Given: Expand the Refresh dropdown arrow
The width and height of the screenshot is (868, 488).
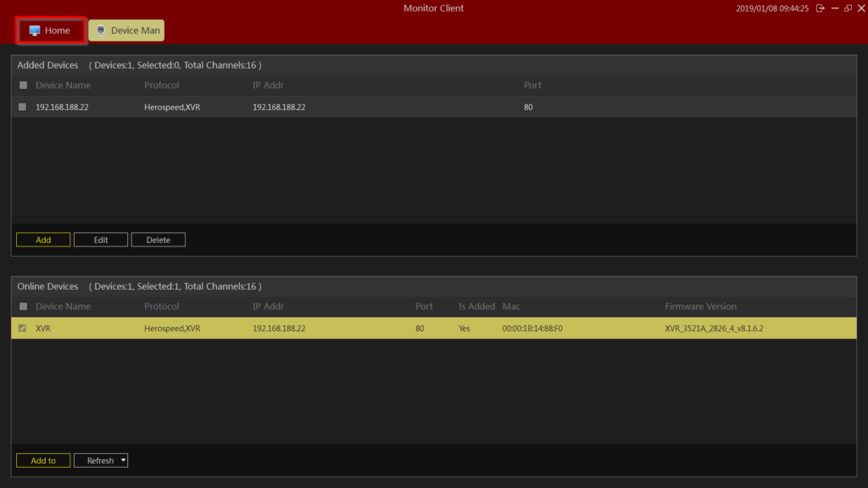Looking at the screenshot, I should point(123,461).
